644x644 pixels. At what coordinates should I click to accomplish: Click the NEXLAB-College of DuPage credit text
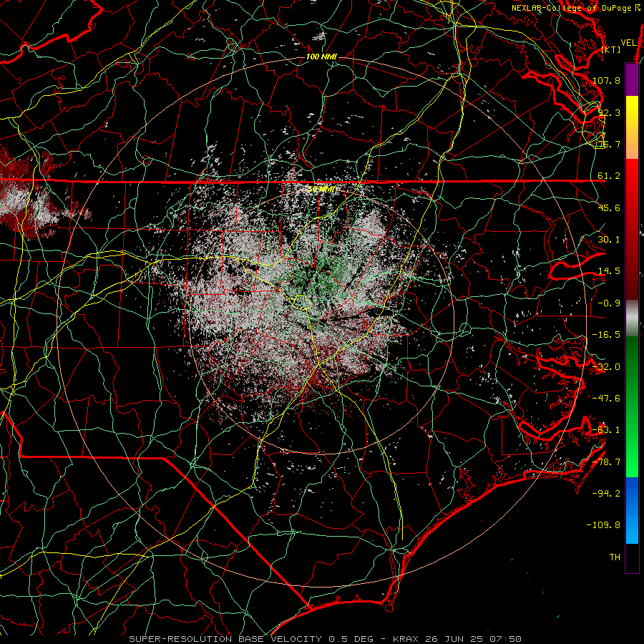[x=576, y=8]
